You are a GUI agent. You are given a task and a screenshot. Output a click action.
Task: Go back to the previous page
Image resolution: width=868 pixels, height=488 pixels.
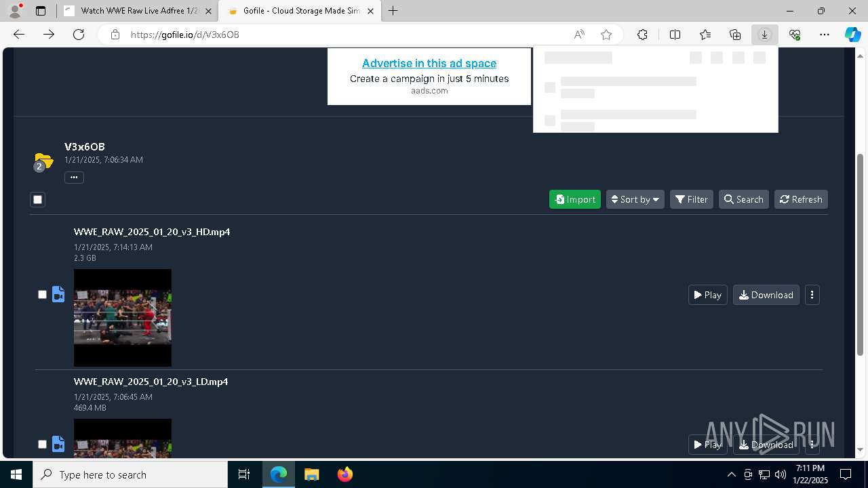pos(19,35)
